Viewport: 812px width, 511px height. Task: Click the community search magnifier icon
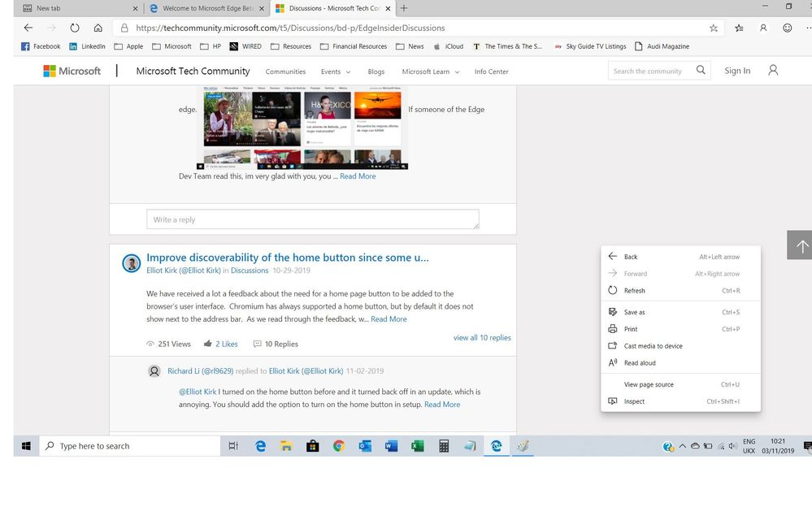(x=701, y=70)
